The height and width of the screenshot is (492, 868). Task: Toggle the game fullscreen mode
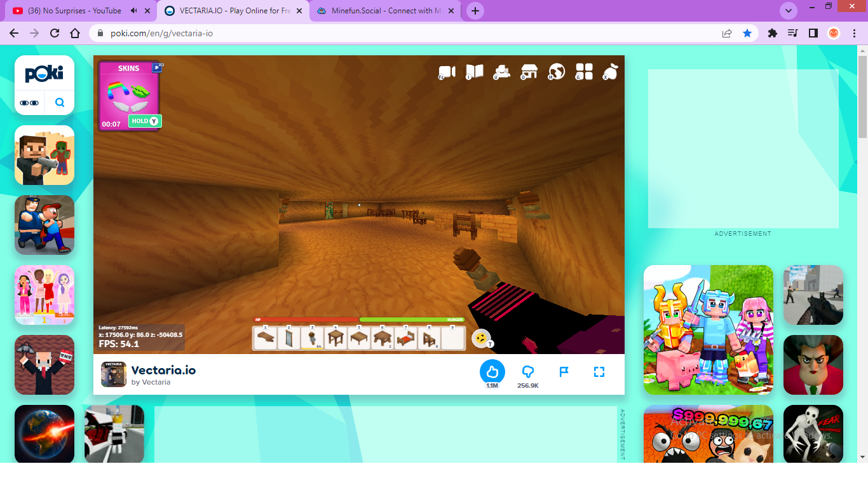599,372
